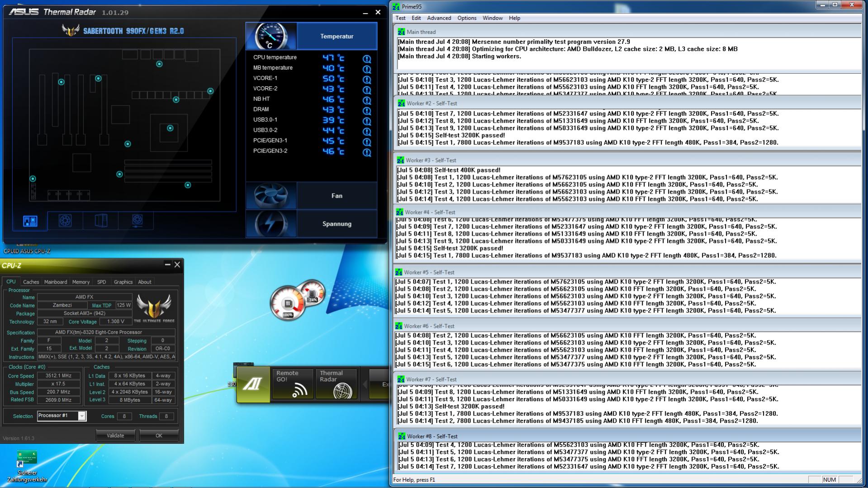Click Core Voltage value 1.308 V
This screenshot has height=488, width=868.
tap(115, 322)
